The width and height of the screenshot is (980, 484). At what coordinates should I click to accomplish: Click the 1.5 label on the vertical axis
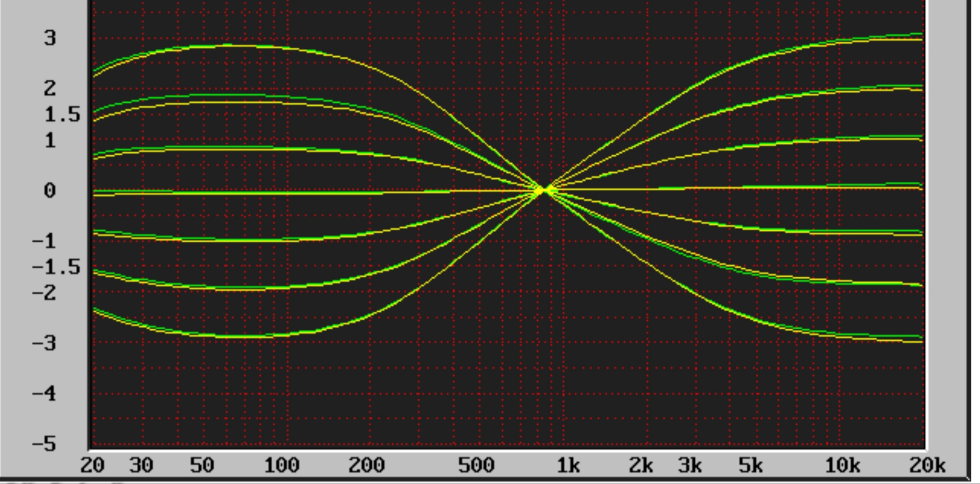pyautogui.click(x=62, y=114)
